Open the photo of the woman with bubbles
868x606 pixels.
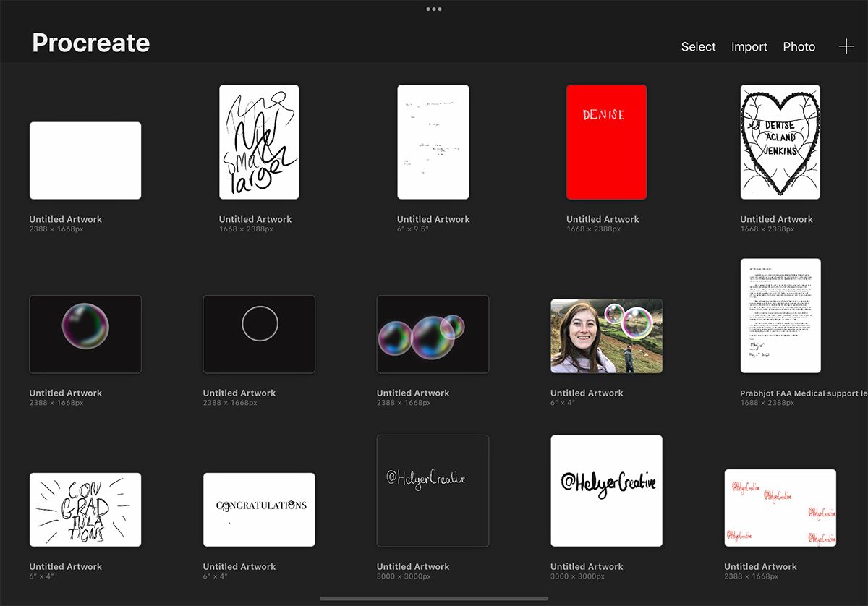pyautogui.click(x=606, y=336)
